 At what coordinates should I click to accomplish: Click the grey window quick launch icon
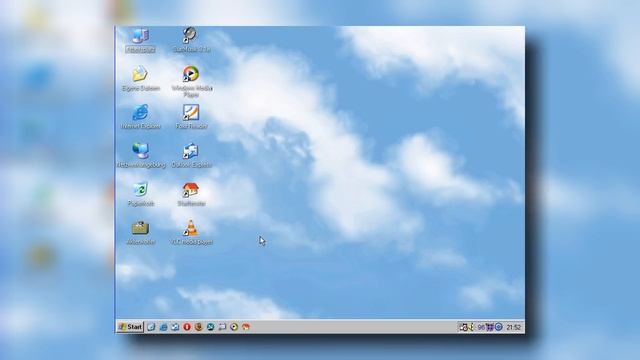point(222,327)
